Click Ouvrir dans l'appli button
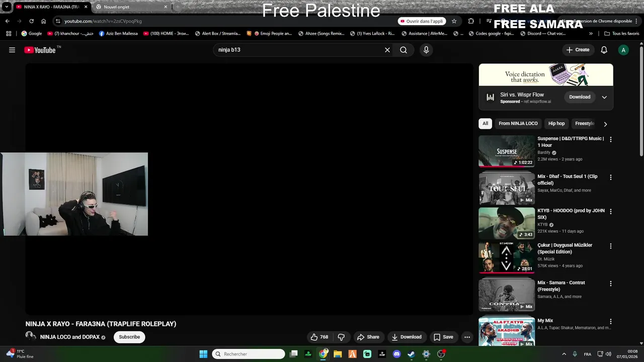The image size is (644, 362). (422, 21)
